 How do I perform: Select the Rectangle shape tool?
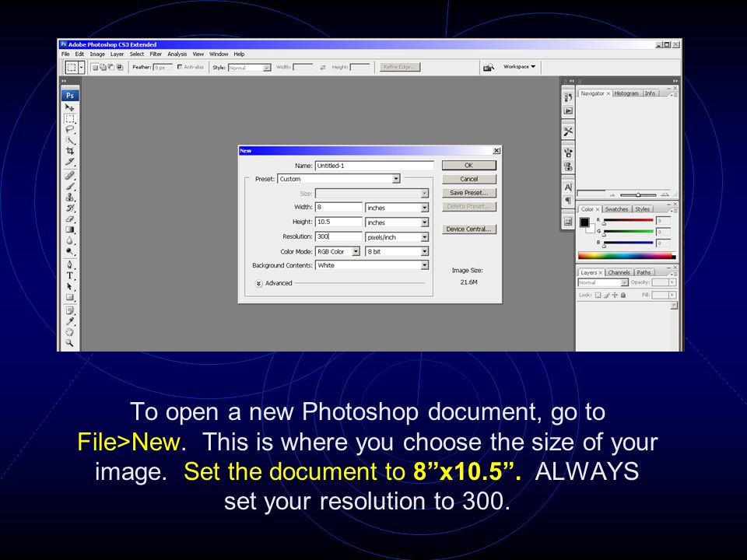[x=69, y=298]
